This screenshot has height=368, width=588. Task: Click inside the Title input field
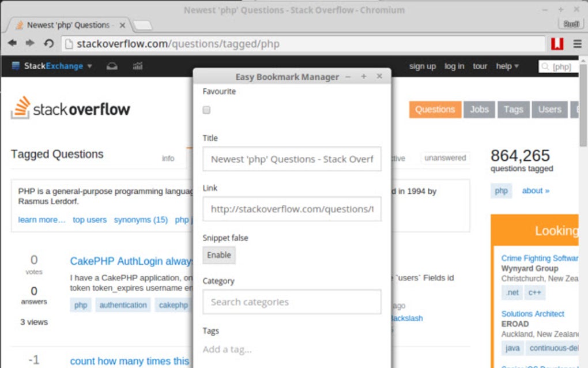click(x=291, y=159)
